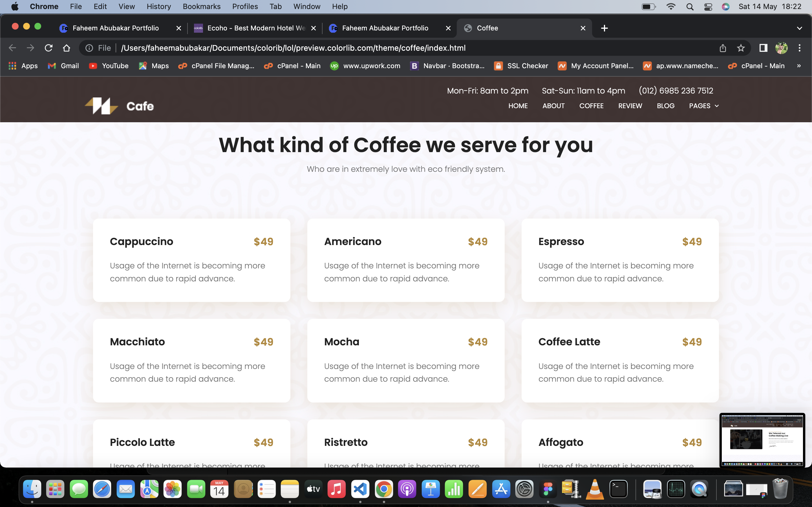Switch to the Ecoho Hotel tab
Image resolution: width=812 pixels, height=507 pixels.
255,28
